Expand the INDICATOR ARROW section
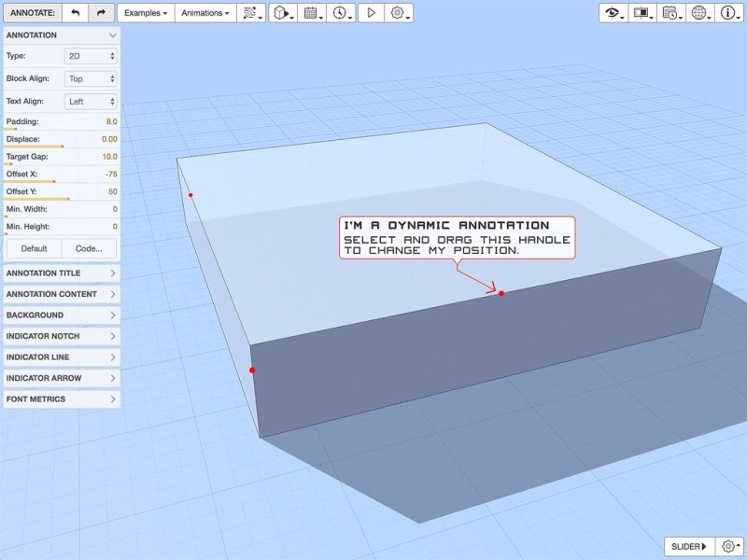Image resolution: width=747 pixels, height=560 pixels. click(x=61, y=378)
